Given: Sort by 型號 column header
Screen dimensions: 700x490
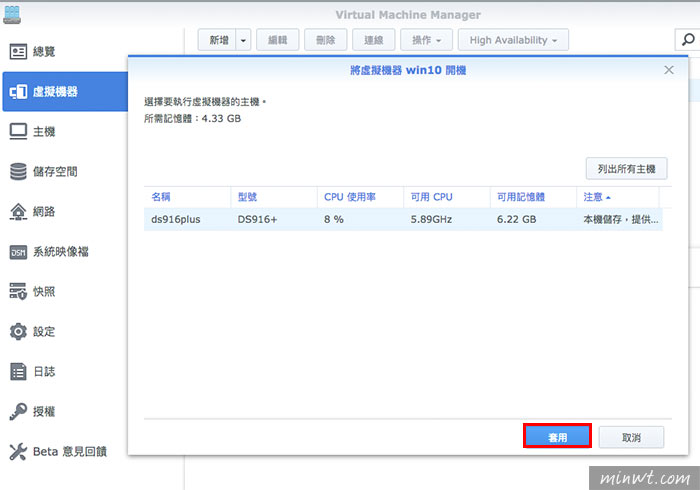Looking at the screenshot, I should 274,197.
